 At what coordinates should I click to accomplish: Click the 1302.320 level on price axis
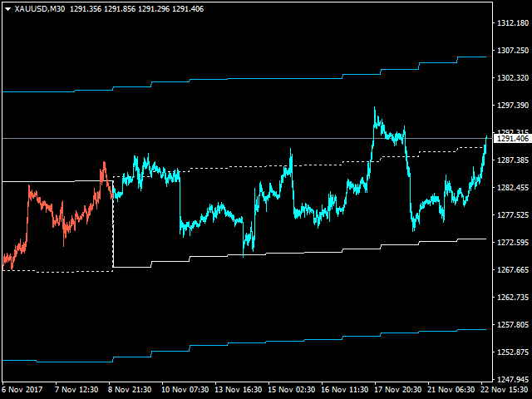tap(510, 78)
